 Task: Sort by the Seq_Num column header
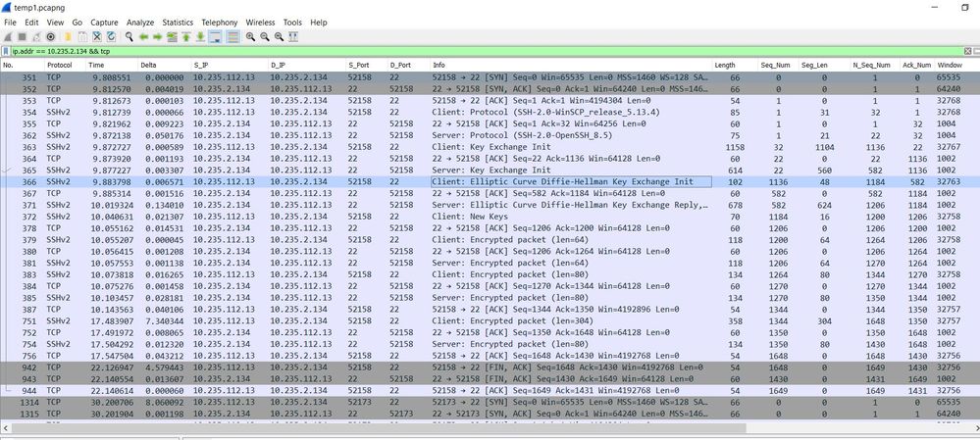pyautogui.click(x=778, y=65)
